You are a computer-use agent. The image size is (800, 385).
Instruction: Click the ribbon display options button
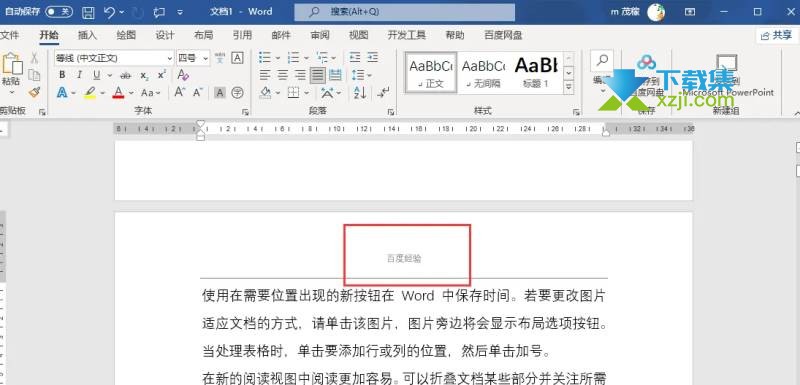[690, 12]
